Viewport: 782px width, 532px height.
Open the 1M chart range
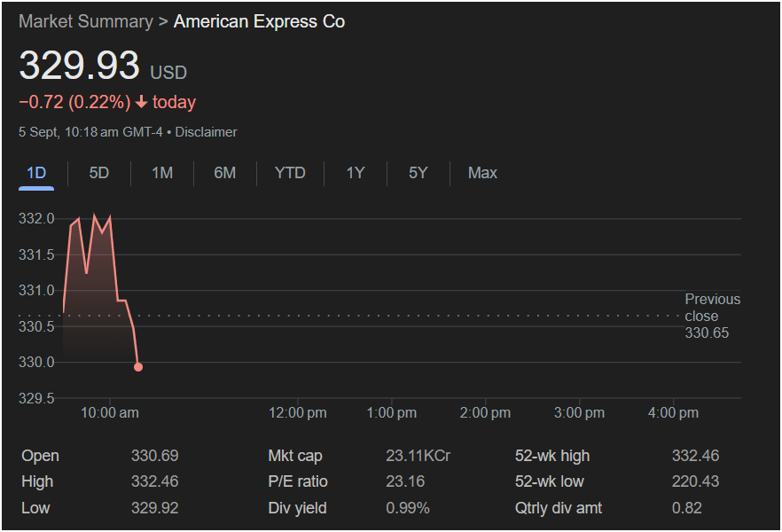click(162, 173)
